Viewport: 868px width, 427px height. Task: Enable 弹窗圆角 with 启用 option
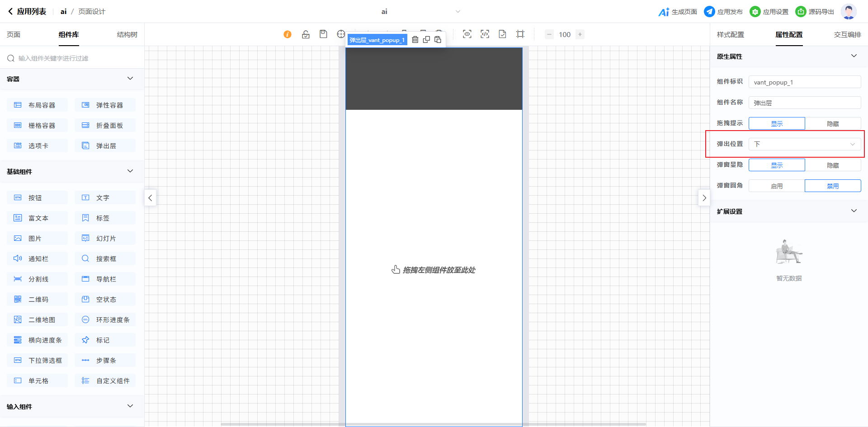[x=777, y=186]
